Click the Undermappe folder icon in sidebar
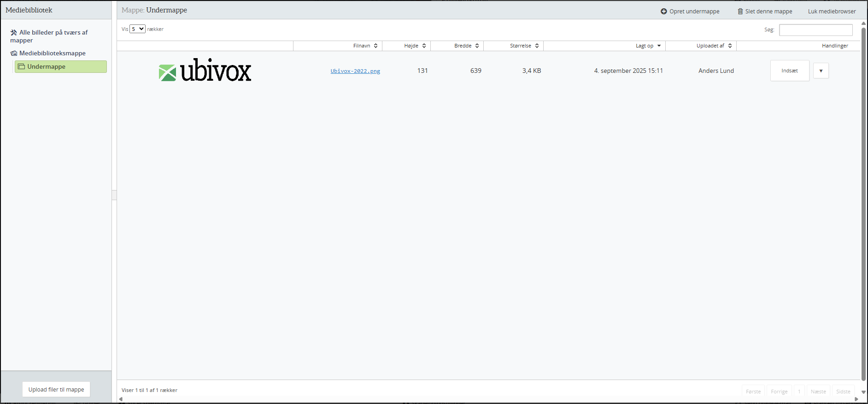The height and width of the screenshot is (404, 868). (21, 67)
